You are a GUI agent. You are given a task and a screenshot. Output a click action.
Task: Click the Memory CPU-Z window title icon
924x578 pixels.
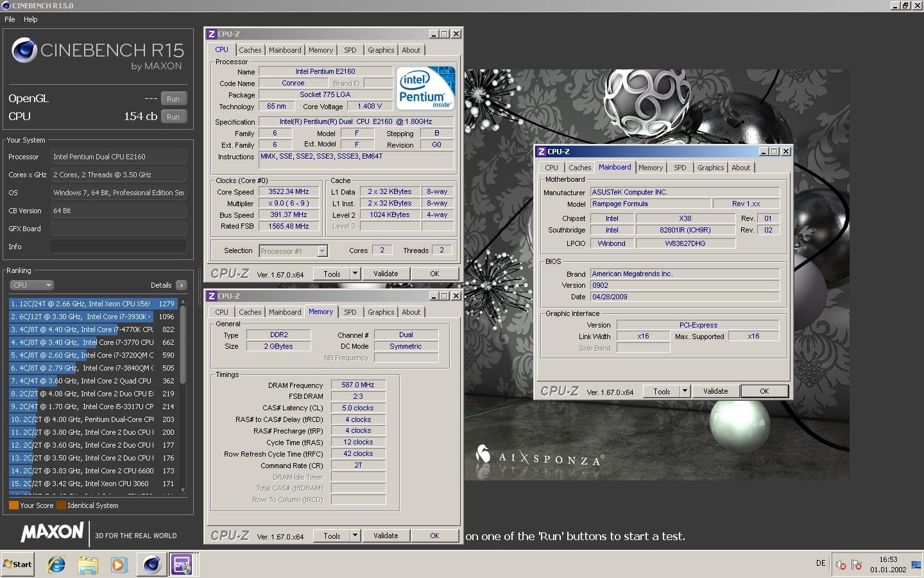coord(211,296)
